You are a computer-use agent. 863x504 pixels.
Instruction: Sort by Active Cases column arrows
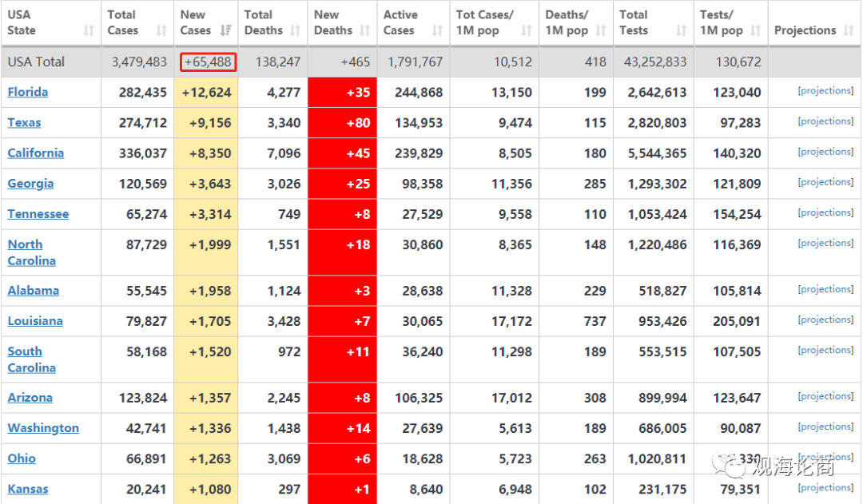(x=438, y=31)
